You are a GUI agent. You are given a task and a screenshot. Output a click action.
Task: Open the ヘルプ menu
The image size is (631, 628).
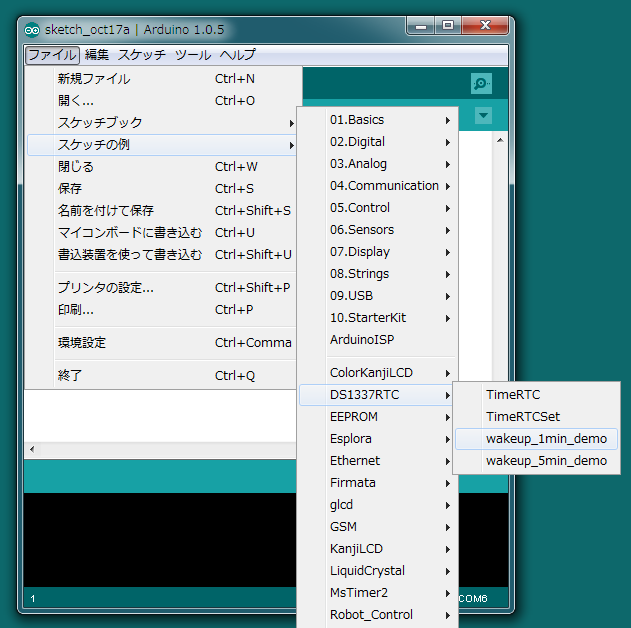[237, 55]
